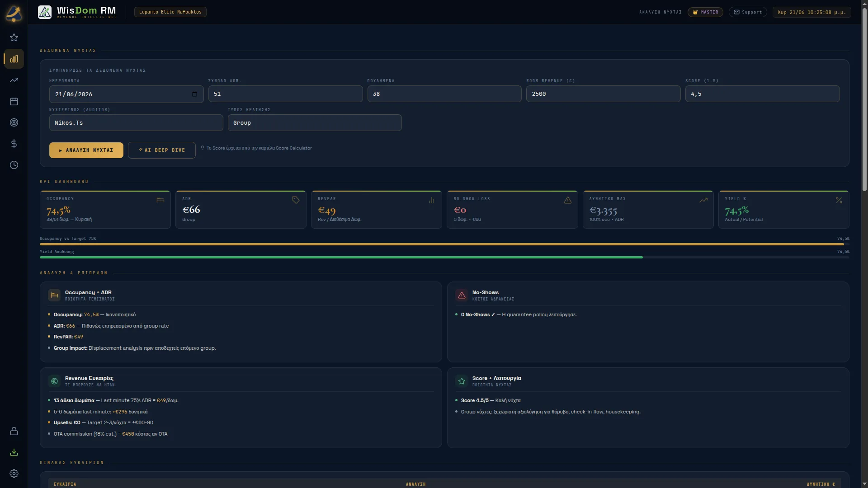Screen dimensions: 868x488
Task: Click the 'Score 4.5/5 — Καλή νύχτα' line
Action: point(491,400)
